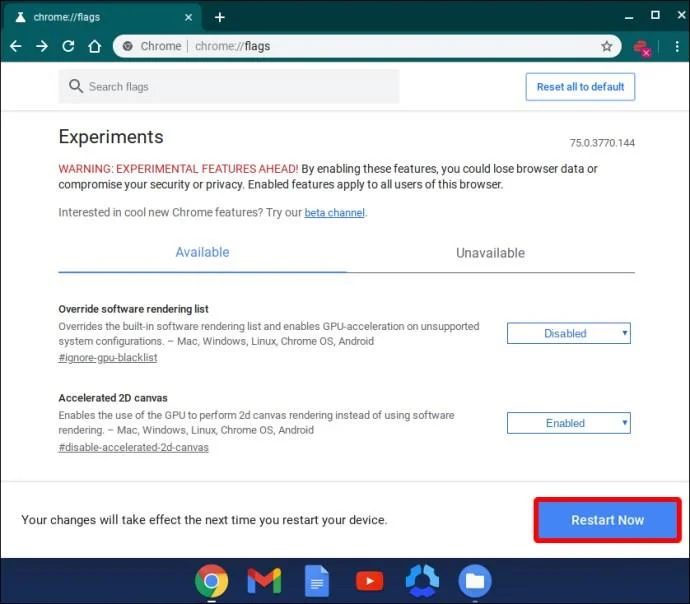This screenshot has height=604, width=690.
Task: Open the blue hexagon app on shelf
Action: click(x=422, y=581)
